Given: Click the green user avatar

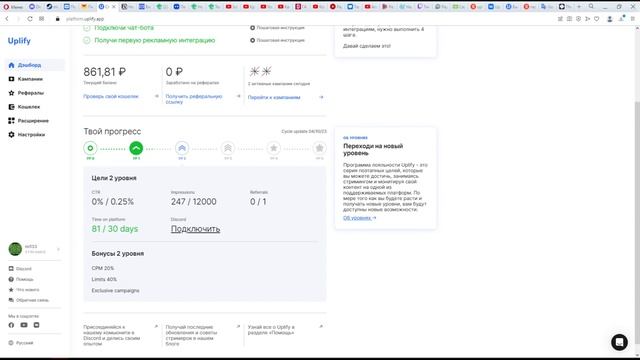Looking at the screenshot, I should coord(15,249).
